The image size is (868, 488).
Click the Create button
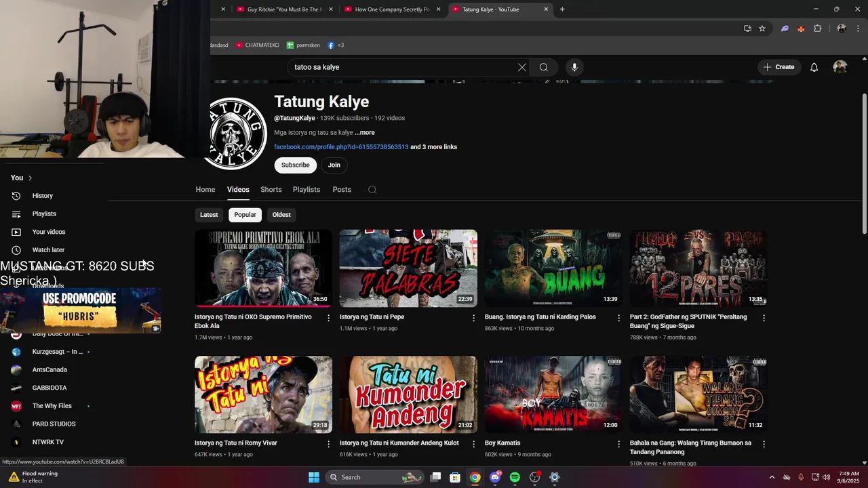[x=779, y=67]
